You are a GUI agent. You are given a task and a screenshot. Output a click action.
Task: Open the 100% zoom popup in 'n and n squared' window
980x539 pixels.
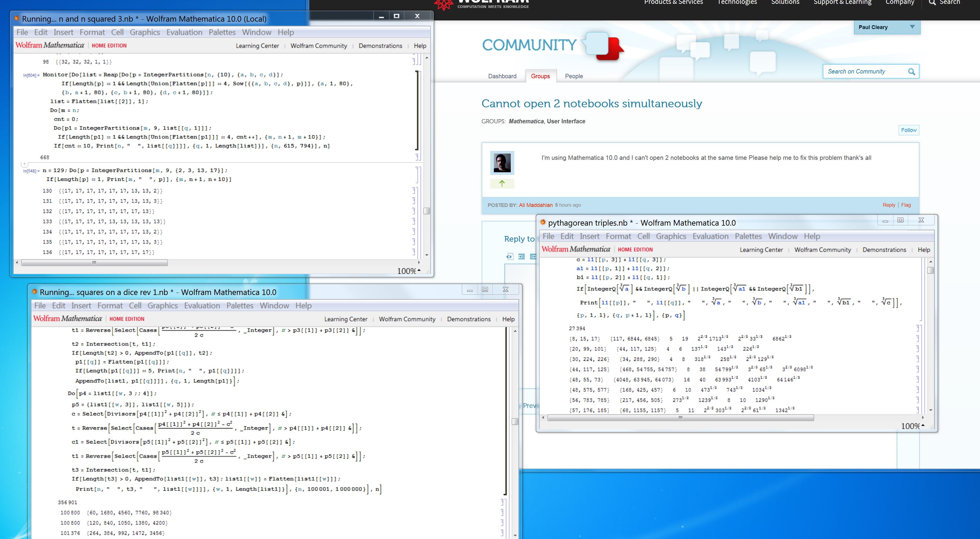coord(409,271)
